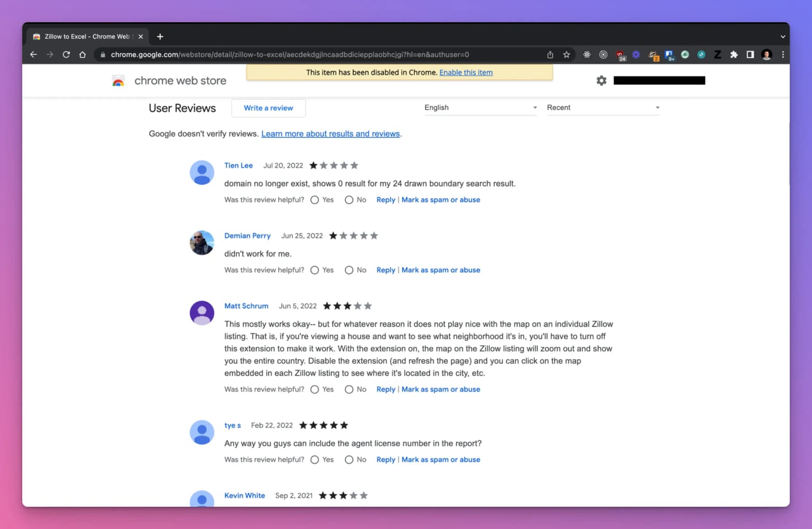The image size is (812, 529).
Task: Mark Demian Perry's review as spam
Action: pyautogui.click(x=441, y=270)
